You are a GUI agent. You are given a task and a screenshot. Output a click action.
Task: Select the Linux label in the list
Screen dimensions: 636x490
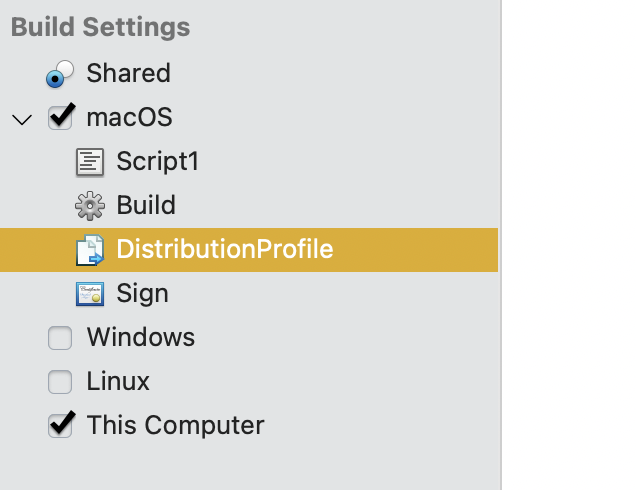pyautogui.click(x=118, y=382)
